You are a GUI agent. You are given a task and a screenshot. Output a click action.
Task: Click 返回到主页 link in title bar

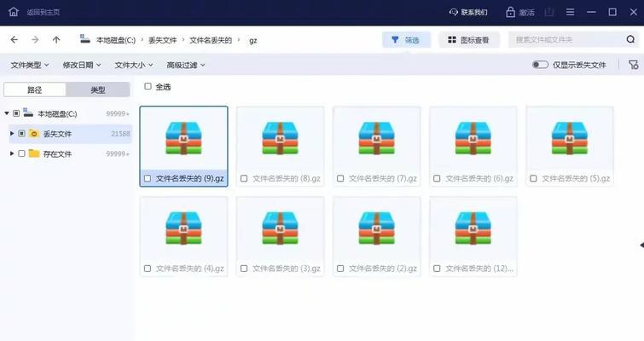(44, 12)
